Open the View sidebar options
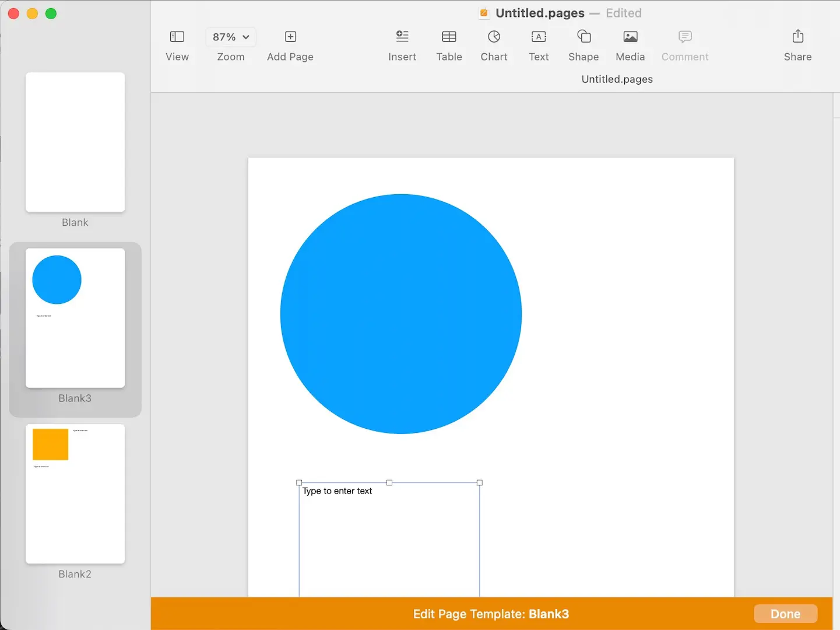840x630 pixels. (x=177, y=37)
